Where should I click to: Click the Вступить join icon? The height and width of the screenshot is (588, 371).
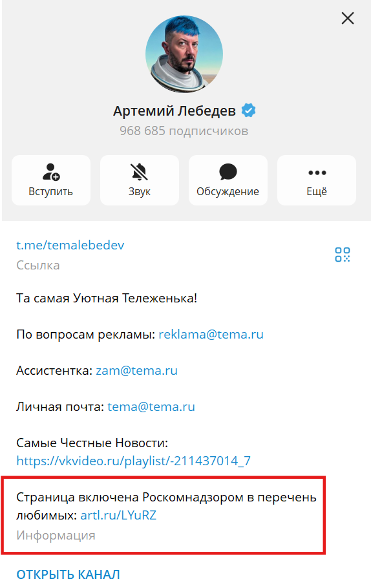point(51,172)
